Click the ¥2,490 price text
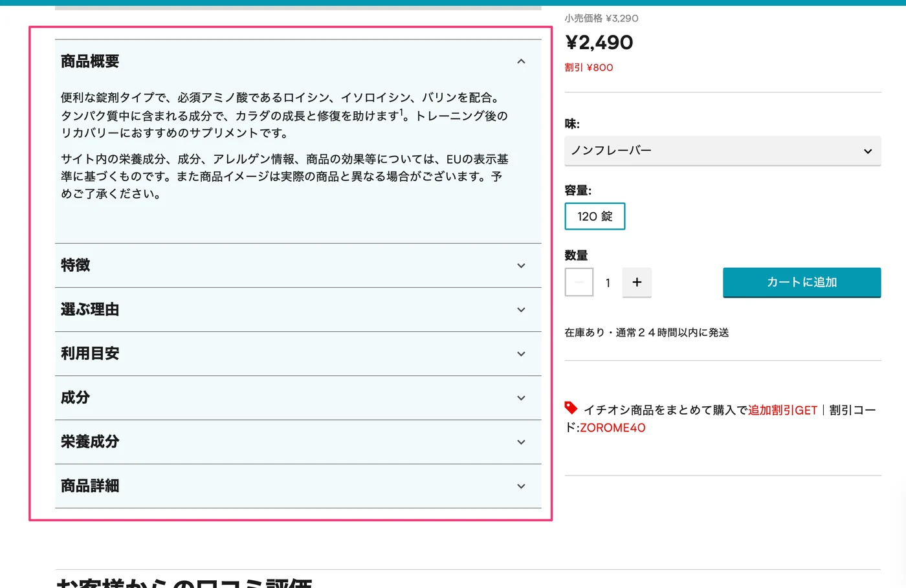This screenshot has width=906, height=588. click(599, 43)
